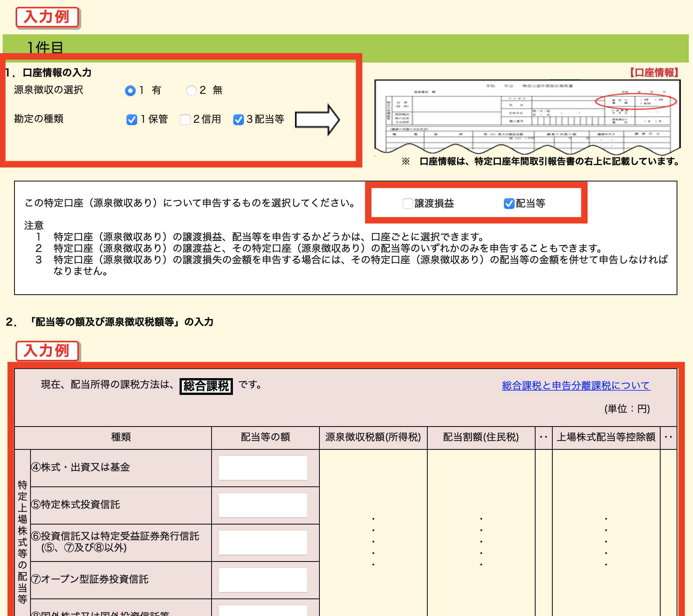Click the ④株式・出資又は基金 input field
693x616 pixels.
click(x=262, y=468)
